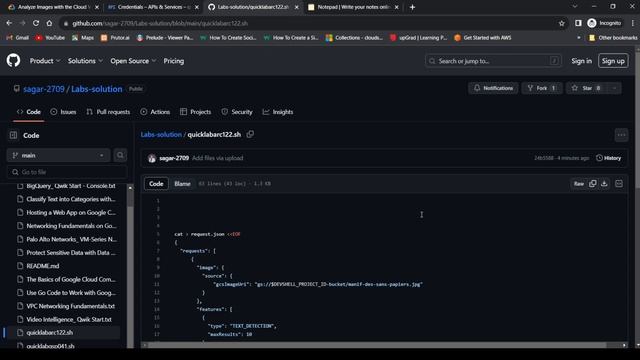Bookmark this page with the star icon
The width and height of the screenshot is (640, 360).
pyautogui.click(x=562, y=23)
